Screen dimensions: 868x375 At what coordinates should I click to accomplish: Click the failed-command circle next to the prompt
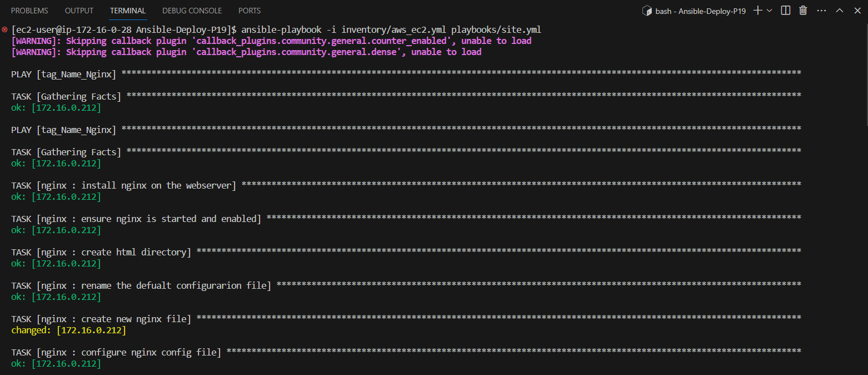(x=4, y=29)
